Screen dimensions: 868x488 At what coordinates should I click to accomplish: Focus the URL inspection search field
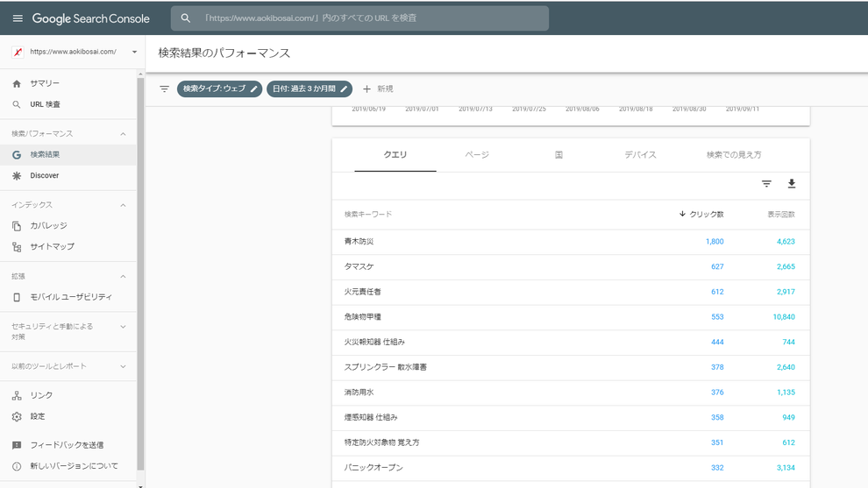point(359,18)
